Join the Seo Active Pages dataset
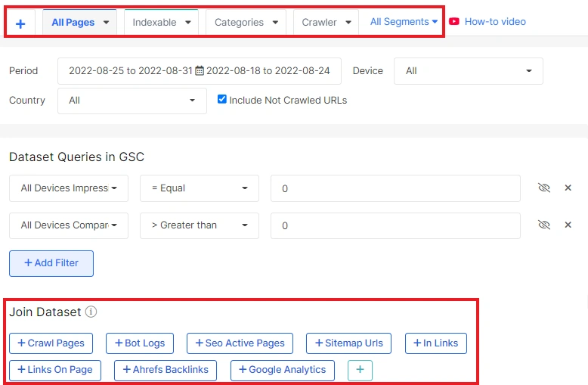 240,343
